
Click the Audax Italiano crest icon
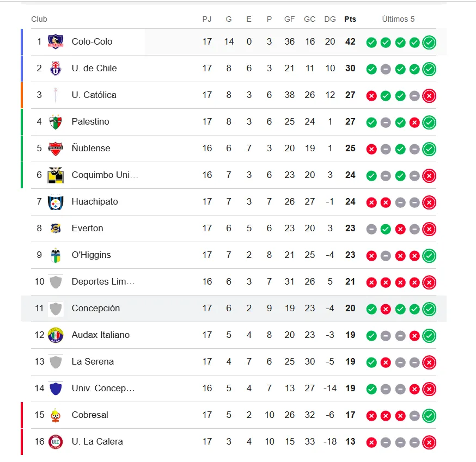click(56, 335)
